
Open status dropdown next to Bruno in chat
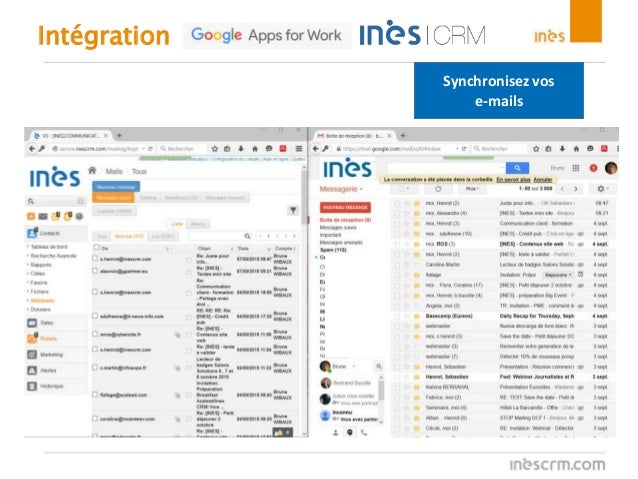pyautogui.click(x=354, y=366)
